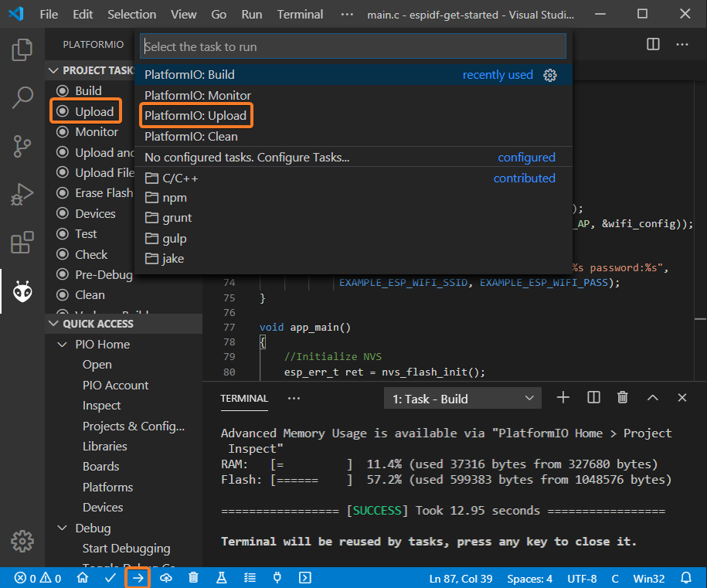Open the terminal selector dropdown
The width and height of the screenshot is (707, 588).
(463, 399)
